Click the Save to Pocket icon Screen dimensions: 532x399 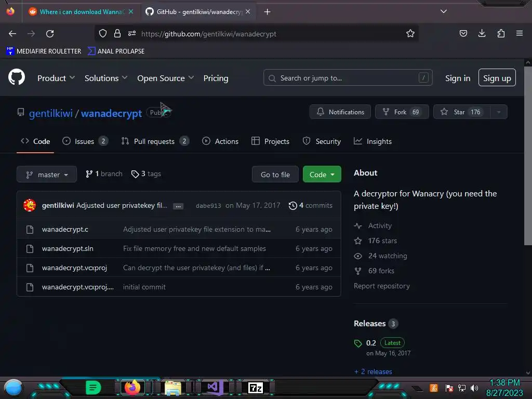[463, 33]
